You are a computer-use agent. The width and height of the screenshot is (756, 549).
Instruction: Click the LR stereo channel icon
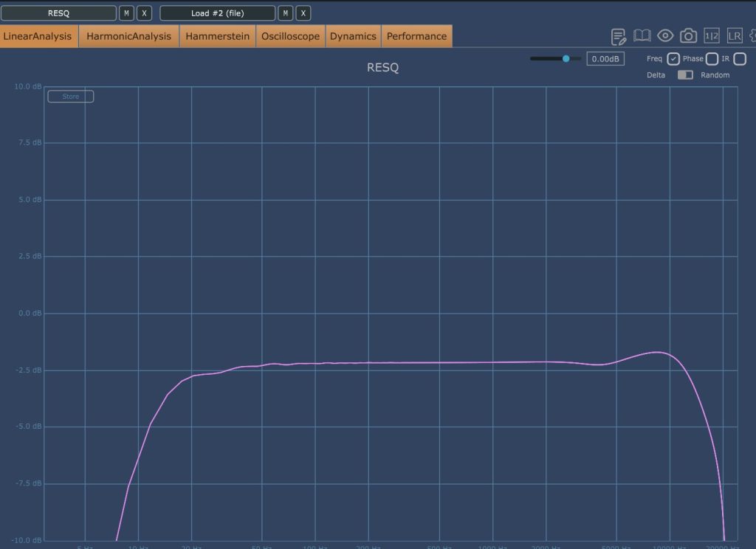point(734,36)
